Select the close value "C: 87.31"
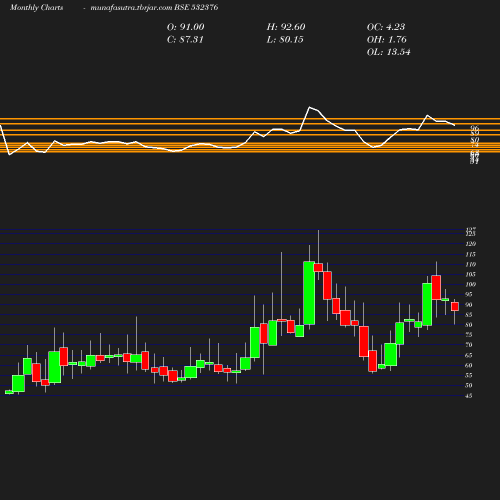The height and width of the screenshot is (500, 500). 185,40
